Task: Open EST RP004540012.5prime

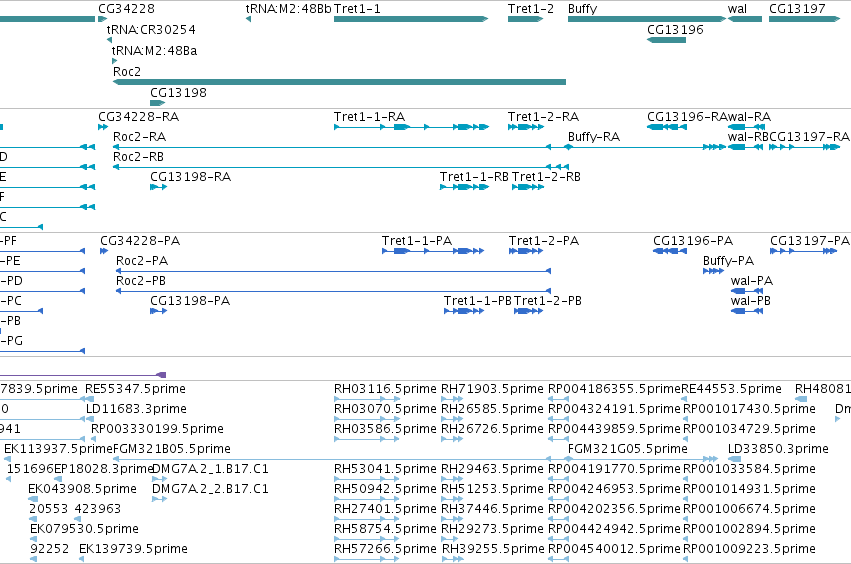Action: pos(614,549)
